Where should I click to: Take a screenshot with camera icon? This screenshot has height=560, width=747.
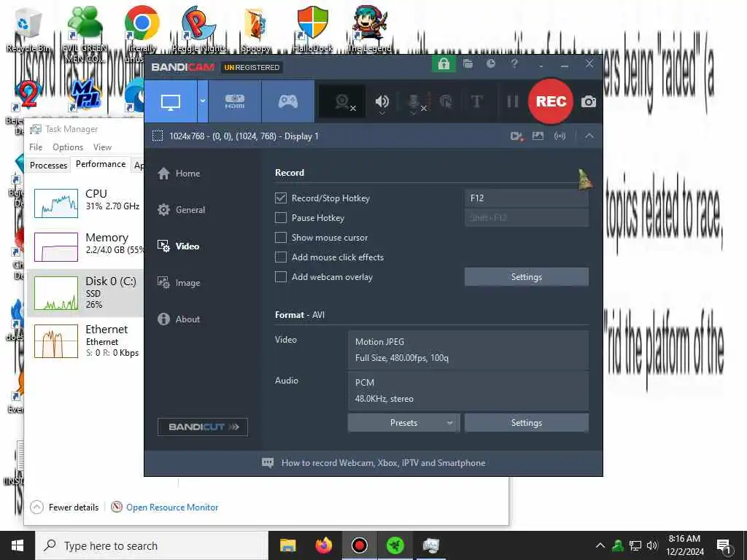click(x=589, y=101)
